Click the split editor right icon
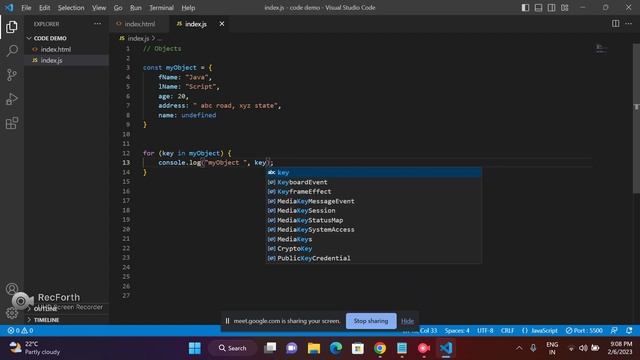640x360 pixels. point(616,24)
